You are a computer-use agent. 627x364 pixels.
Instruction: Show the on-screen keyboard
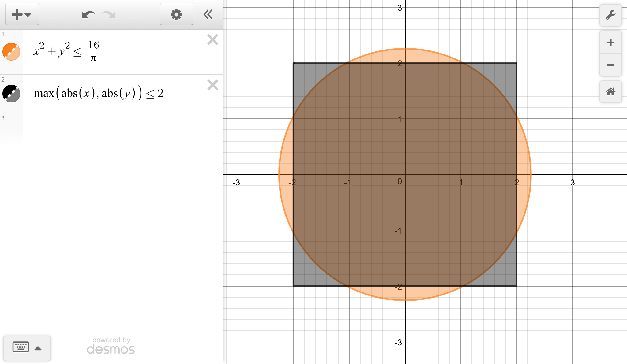pyautogui.click(x=21, y=347)
